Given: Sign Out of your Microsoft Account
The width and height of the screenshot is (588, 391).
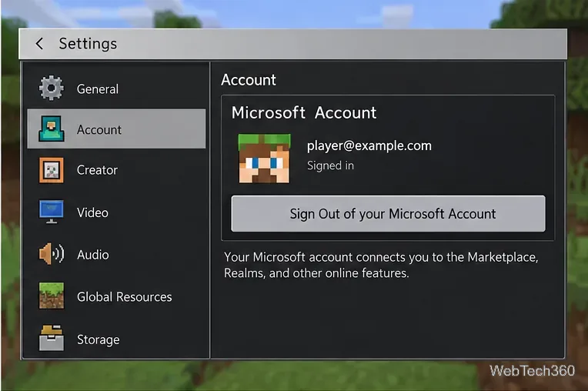Looking at the screenshot, I should 388,214.
